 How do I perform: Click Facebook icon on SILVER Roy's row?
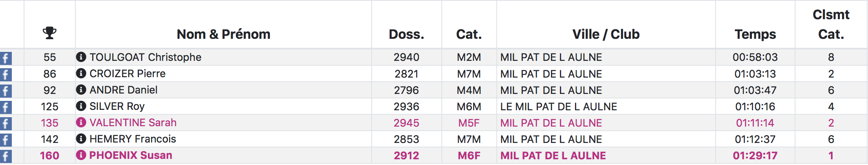pos(6,107)
